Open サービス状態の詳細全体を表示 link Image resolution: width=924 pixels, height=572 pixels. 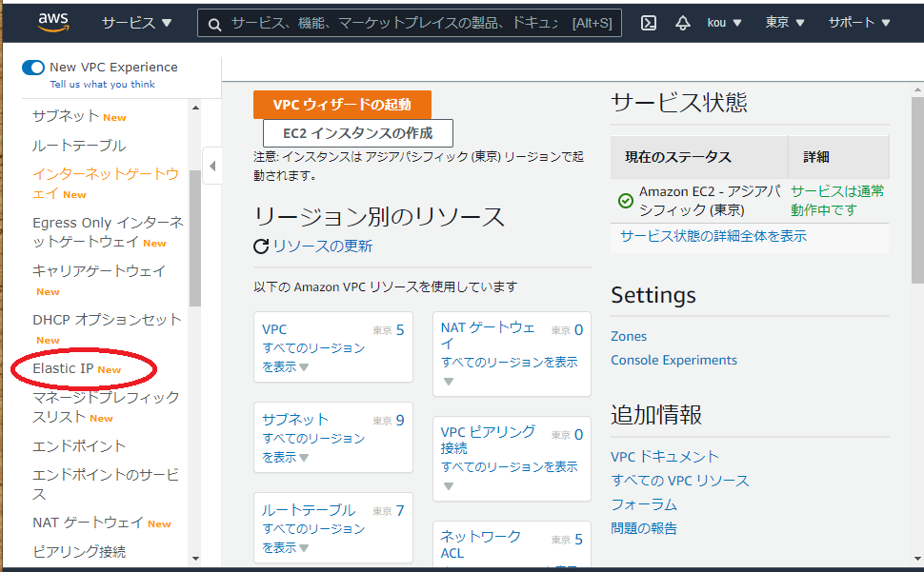pyautogui.click(x=713, y=236)
